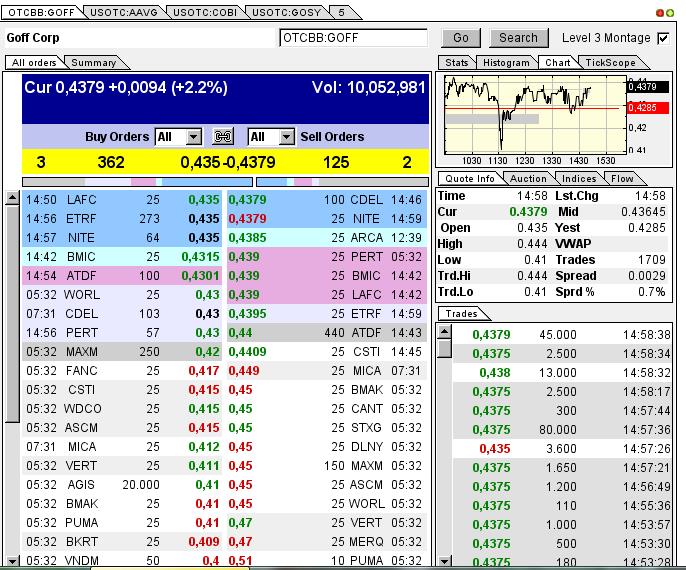Select the trade at 14:58:38
Screen dimensions: 686x570
562,335
